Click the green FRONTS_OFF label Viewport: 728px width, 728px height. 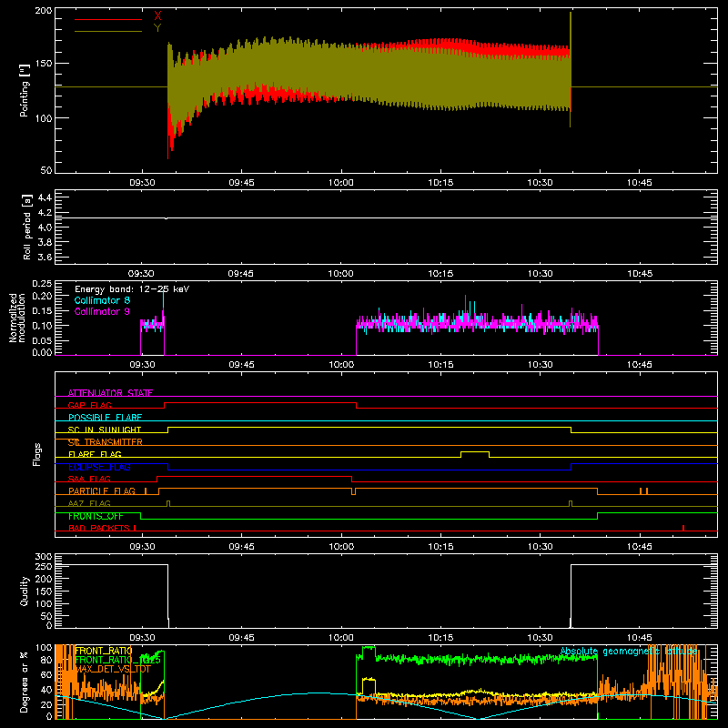(x=96, y=516)
